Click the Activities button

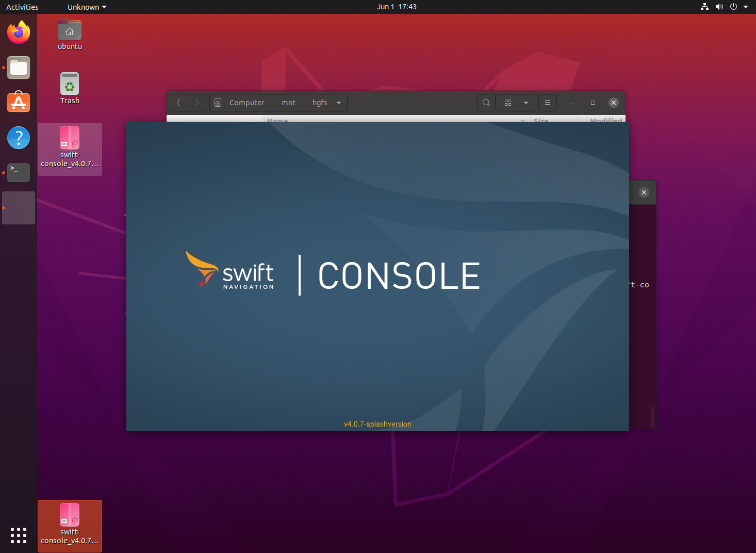click(x=22, y=7)
